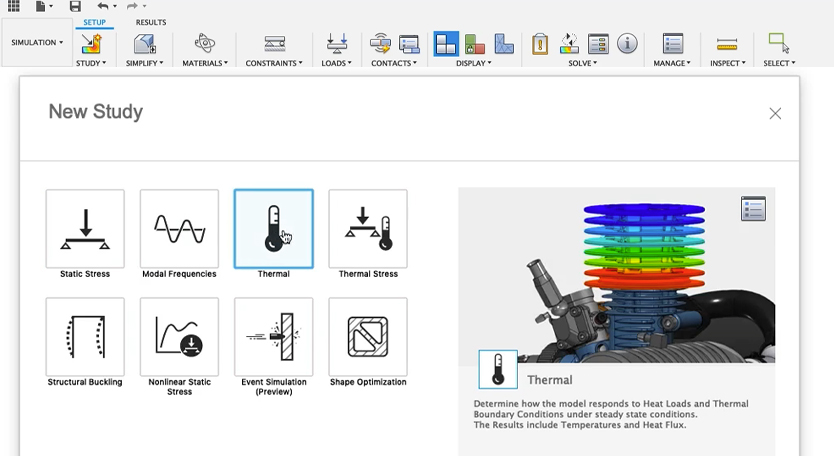The height and width of the screenshot is (456, 834).
Task: Choose Nonlinear Static Stress study
Action: coord(179,337)
